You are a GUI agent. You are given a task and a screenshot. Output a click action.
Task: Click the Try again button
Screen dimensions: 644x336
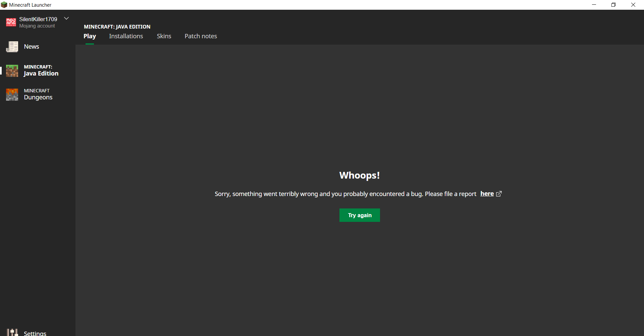point(360,215)
